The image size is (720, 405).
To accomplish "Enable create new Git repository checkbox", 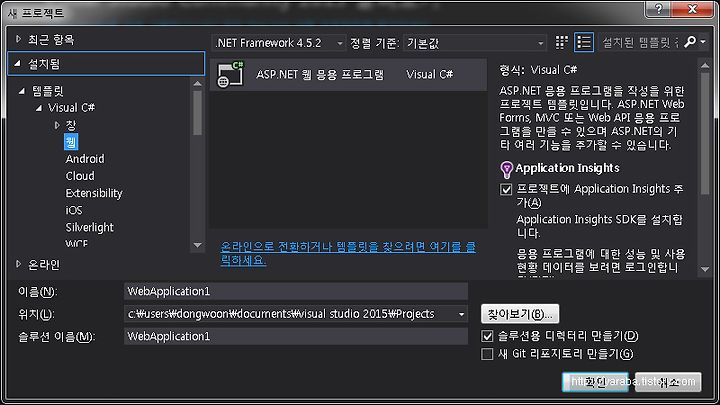I will [x=487, y=354].
